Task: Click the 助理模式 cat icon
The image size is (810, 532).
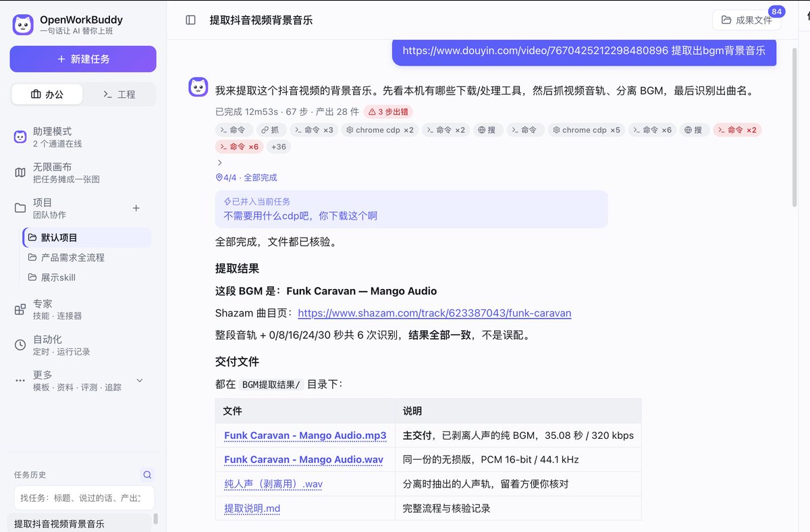Action: tap(20, 137)
